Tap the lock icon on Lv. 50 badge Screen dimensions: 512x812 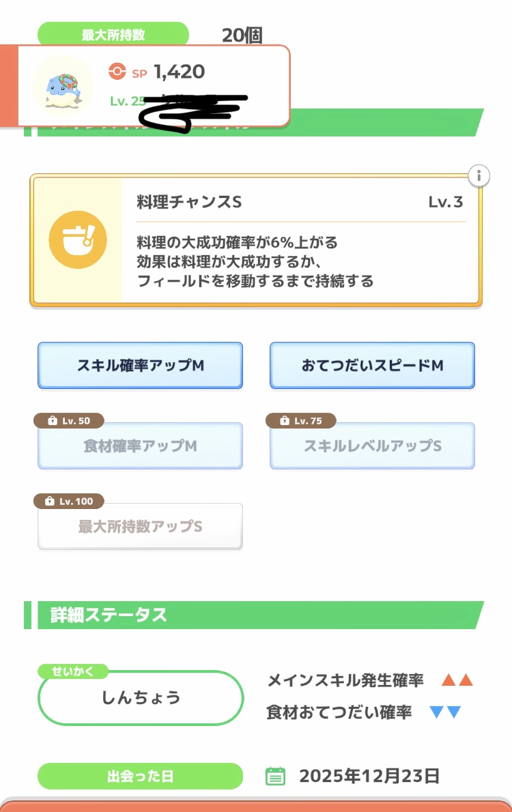click(53, 421)
